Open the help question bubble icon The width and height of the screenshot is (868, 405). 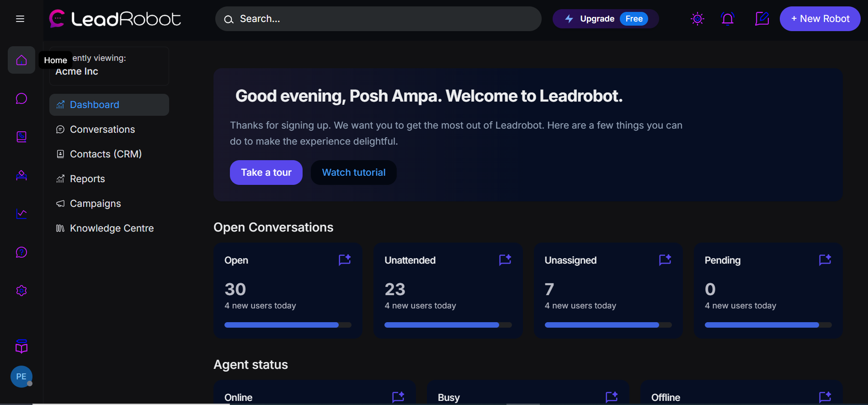(21, 252)
